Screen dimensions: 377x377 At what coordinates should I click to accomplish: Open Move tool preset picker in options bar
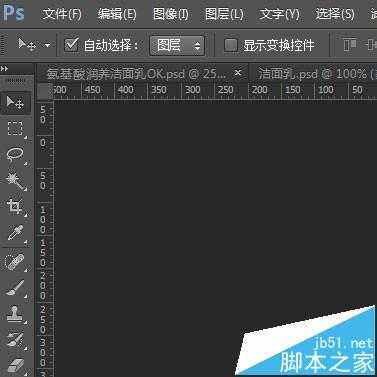(x=48, y=45)
